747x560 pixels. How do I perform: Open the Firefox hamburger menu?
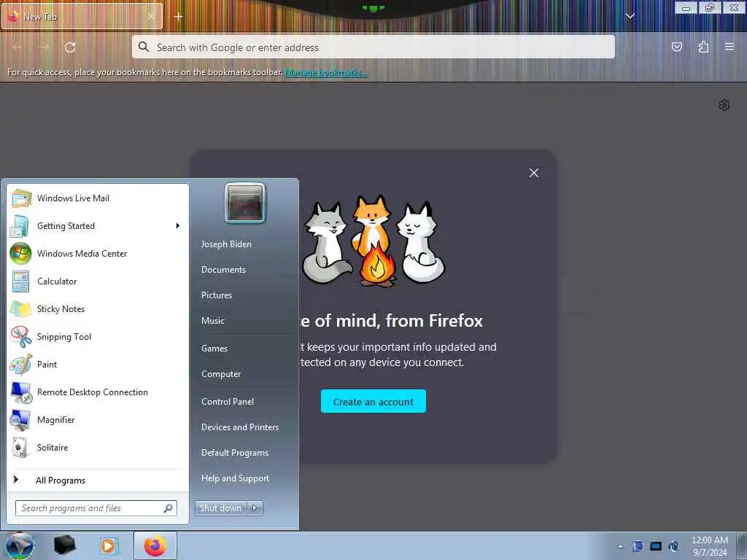(729, 47)
